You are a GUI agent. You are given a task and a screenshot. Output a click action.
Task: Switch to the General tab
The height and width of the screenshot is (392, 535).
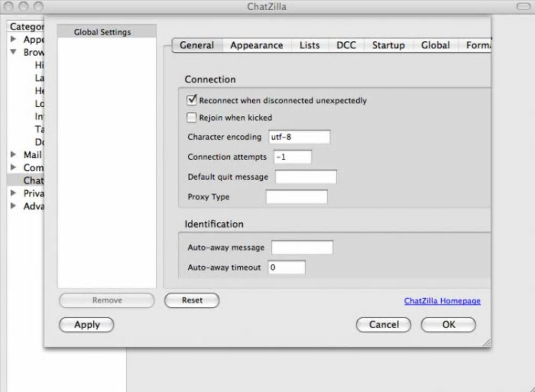(197, 46)
